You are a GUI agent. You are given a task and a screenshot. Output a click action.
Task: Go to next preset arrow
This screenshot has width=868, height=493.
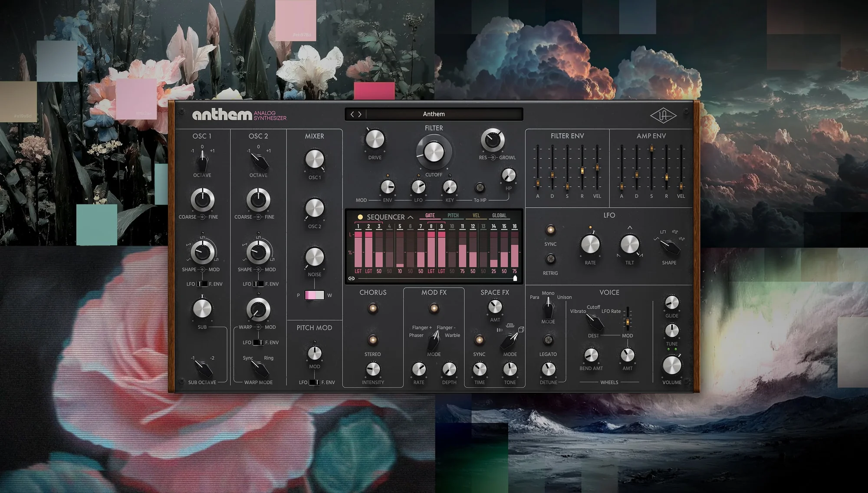[360, 114]
